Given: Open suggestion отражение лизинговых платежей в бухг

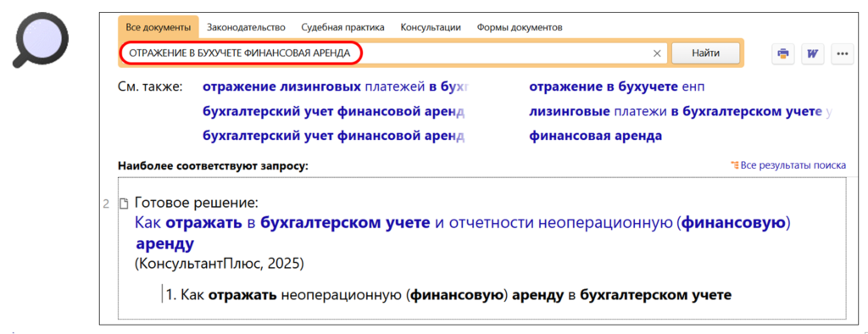Looking at the screenshot, I should pos(336,87).
